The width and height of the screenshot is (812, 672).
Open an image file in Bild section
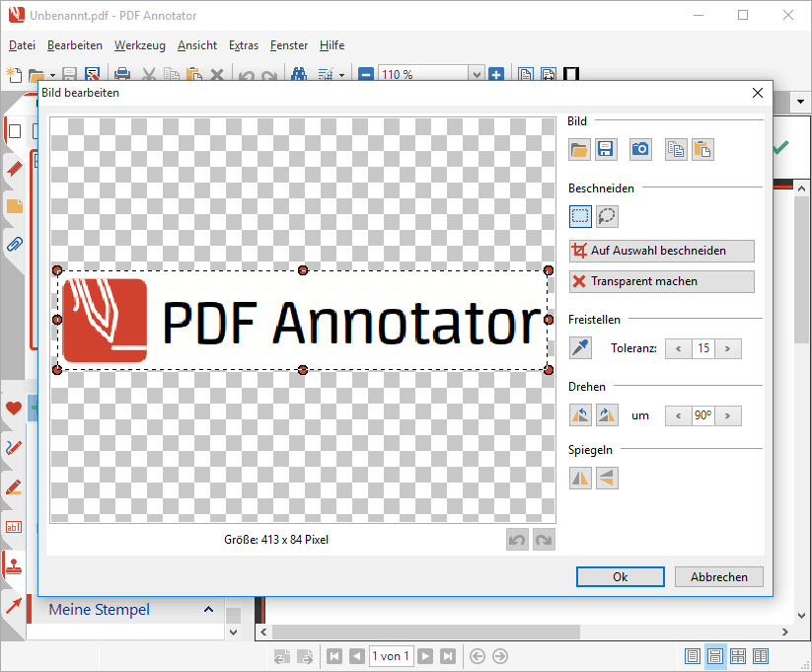pos(580,149)
